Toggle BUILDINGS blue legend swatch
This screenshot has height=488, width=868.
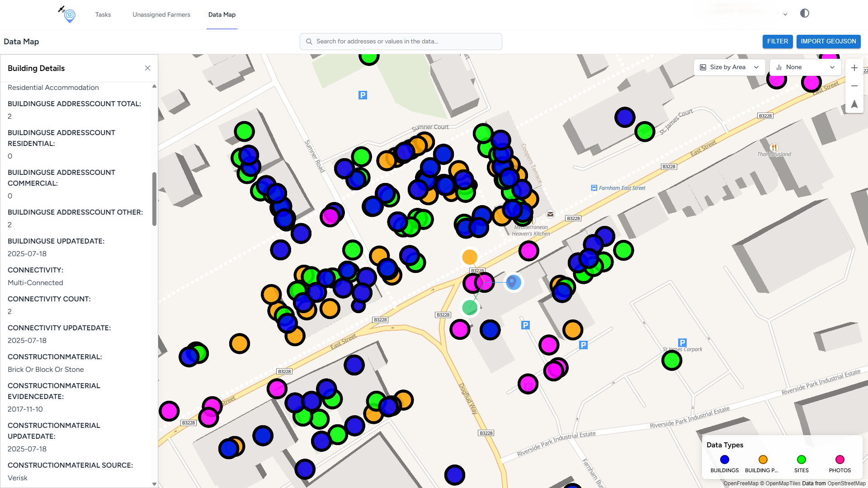pos(724,460)
